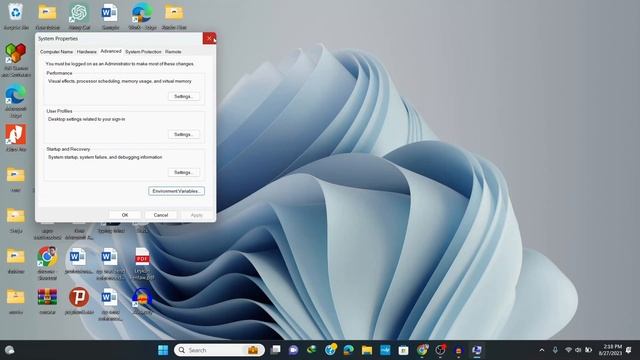Viewport: 640px width, 360px height.
Task: Open Wi-Fi network status in tray
Action: (x=568, y=350)
